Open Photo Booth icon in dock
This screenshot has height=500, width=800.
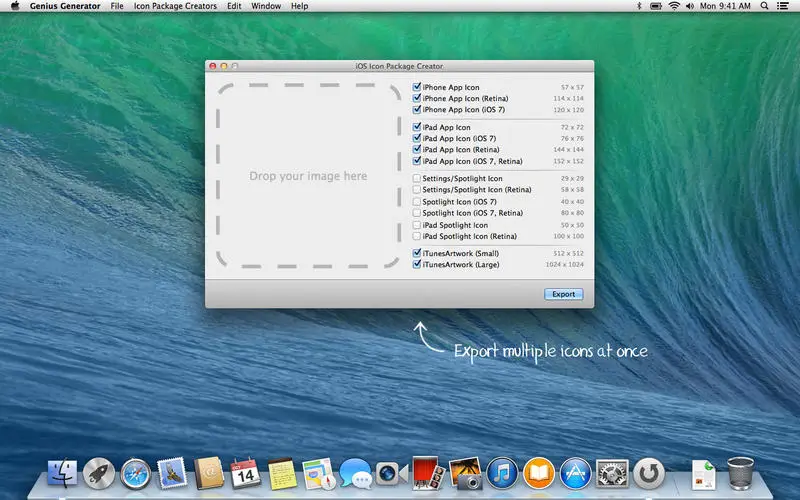(x=428, y=473)
